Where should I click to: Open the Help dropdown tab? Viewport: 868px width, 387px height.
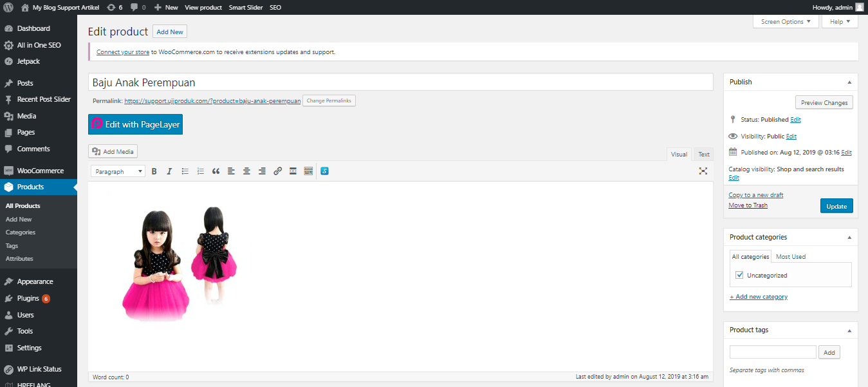[x=840, y=22]
